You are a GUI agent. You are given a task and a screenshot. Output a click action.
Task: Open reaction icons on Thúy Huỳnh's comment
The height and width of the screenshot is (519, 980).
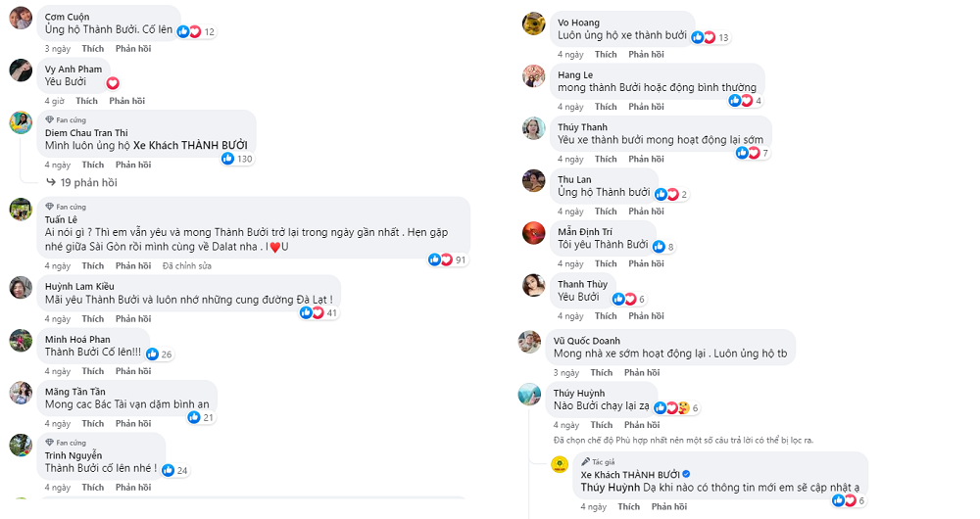pyautogui.click(x=671, y=407)
